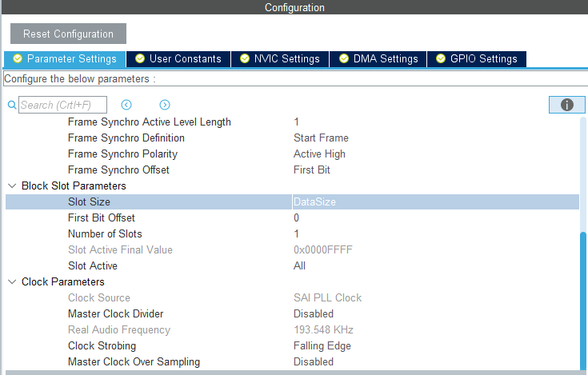Go to next search result arrow
The width and height of the screenshot is (588, 375).
tap(165, 105)
